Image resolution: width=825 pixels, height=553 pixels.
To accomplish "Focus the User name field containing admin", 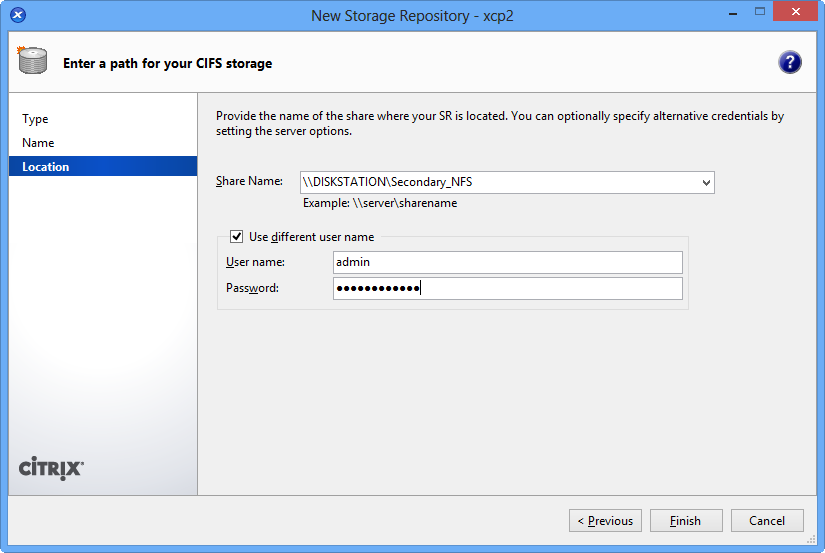I will click(507, 262).
